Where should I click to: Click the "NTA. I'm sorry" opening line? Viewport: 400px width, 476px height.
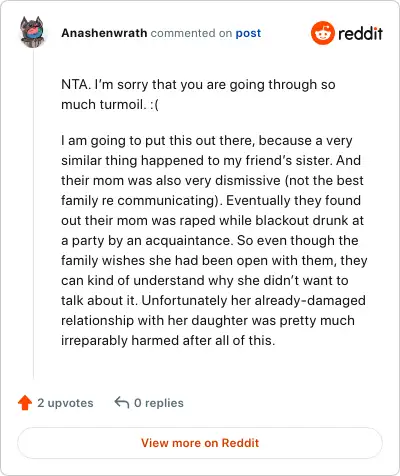(x=198, y=85)
